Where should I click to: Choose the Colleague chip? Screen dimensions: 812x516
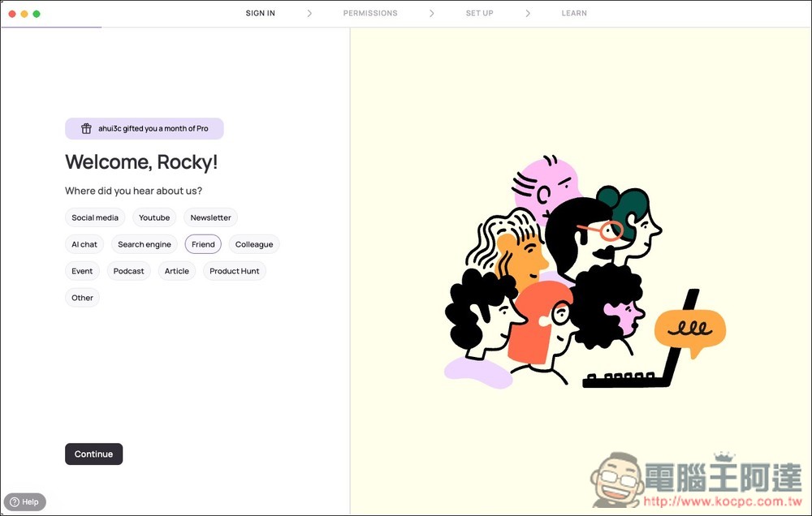254,244
